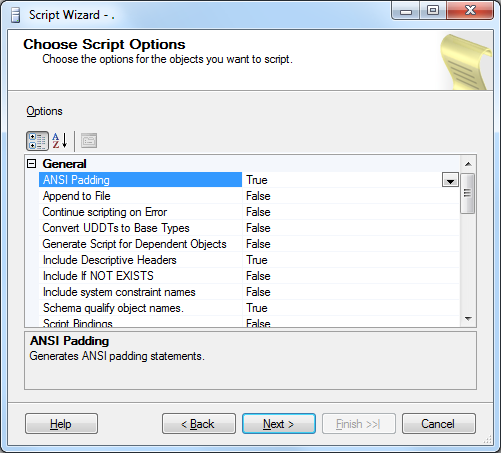Select Continue scripting on Error option
Screen dimensions: 501x453
pyautogui.click(x=140, y=212)
